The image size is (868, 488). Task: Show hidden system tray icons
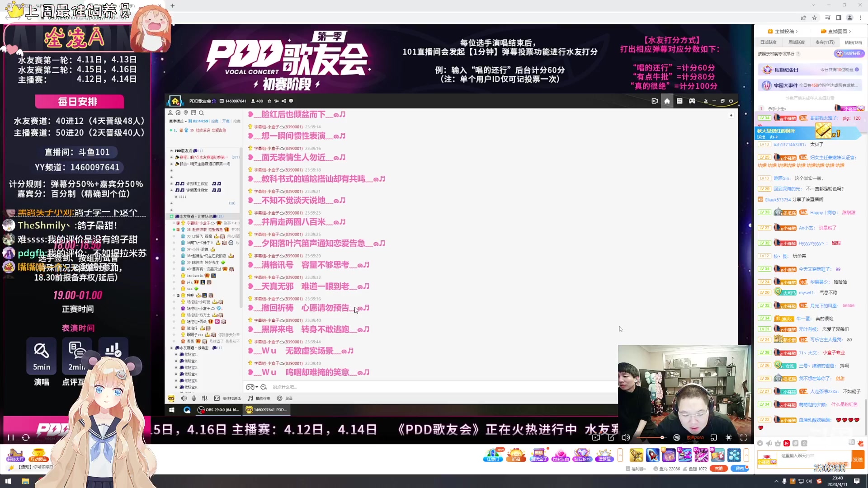point(776,481)
